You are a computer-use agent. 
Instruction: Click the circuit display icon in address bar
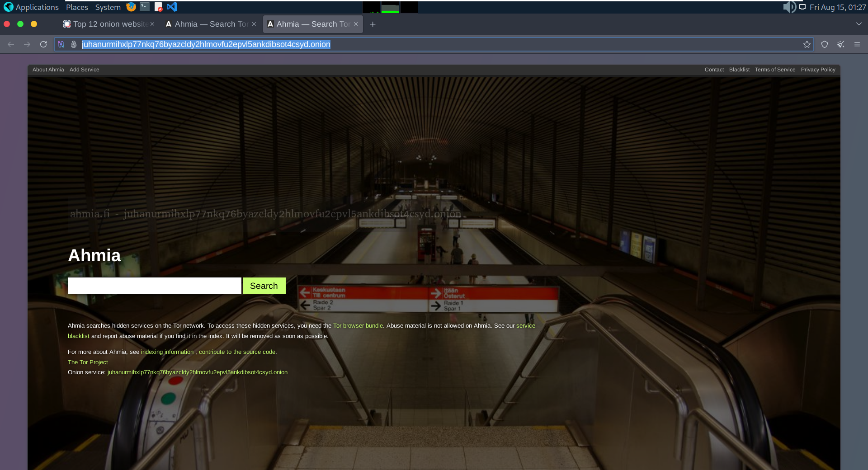pos(61,44)
